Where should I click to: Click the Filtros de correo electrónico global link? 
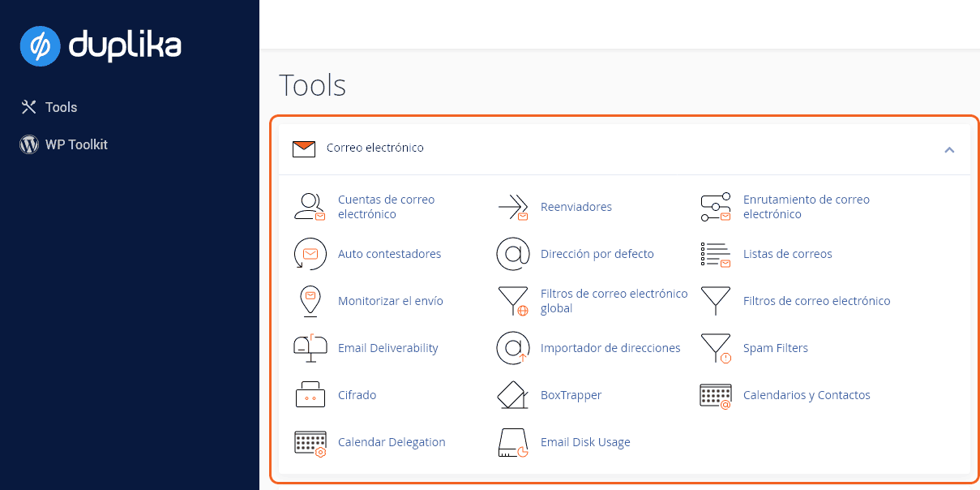[x=614, y=301]
